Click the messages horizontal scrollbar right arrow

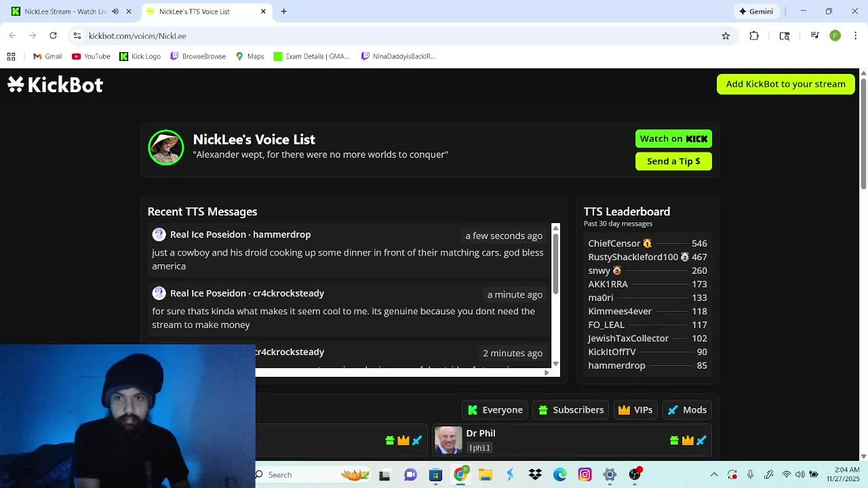[547, 372]
